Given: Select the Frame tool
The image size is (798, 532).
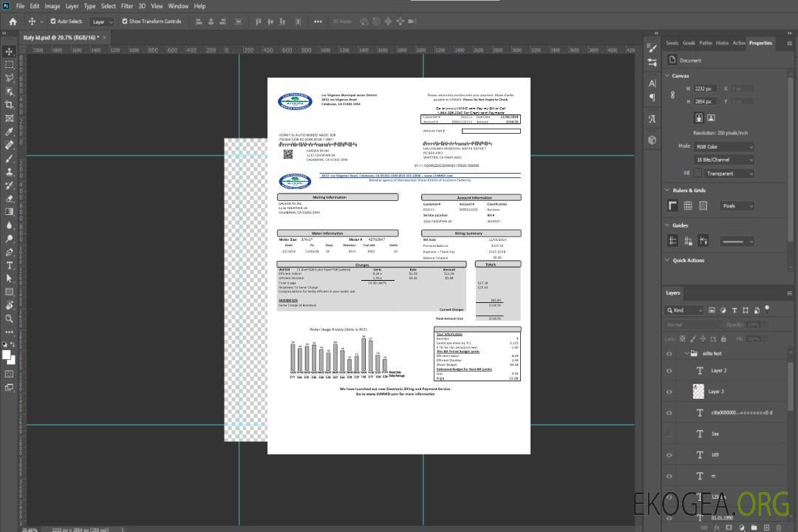Looking at the screenshot, I should (x=9, y=118).
